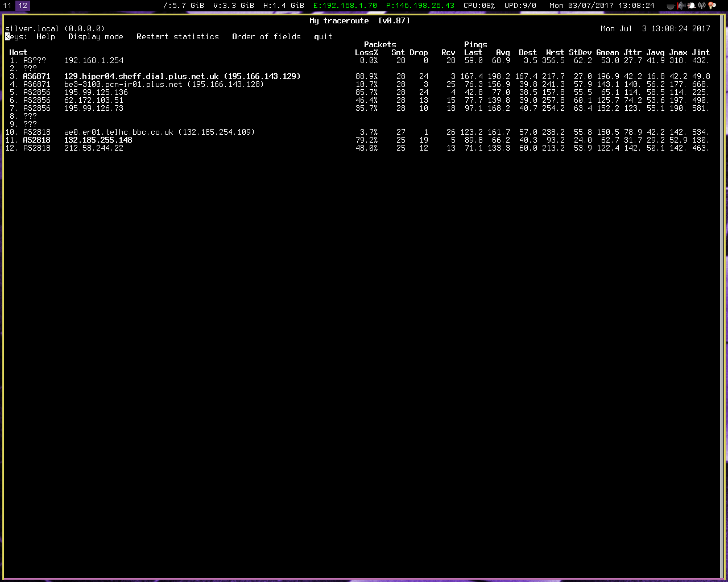Viewport: 728px width, 582px height.
Task: Open the wireless antenna network icon
Action: click(x=701, y=6)
